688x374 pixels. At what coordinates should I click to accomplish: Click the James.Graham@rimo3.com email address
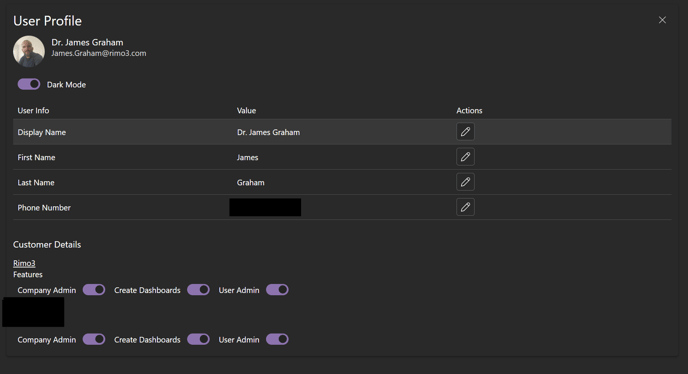point(99,53)
